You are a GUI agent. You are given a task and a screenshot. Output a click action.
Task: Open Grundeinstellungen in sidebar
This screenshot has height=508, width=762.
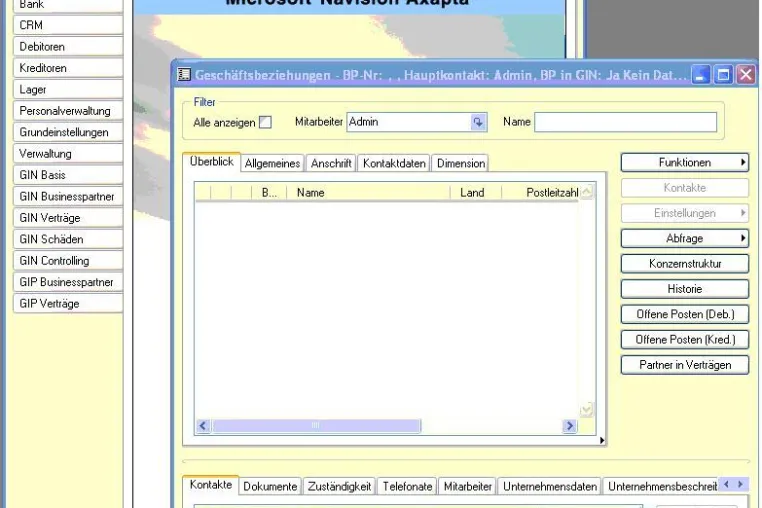(x=68, y=132)
